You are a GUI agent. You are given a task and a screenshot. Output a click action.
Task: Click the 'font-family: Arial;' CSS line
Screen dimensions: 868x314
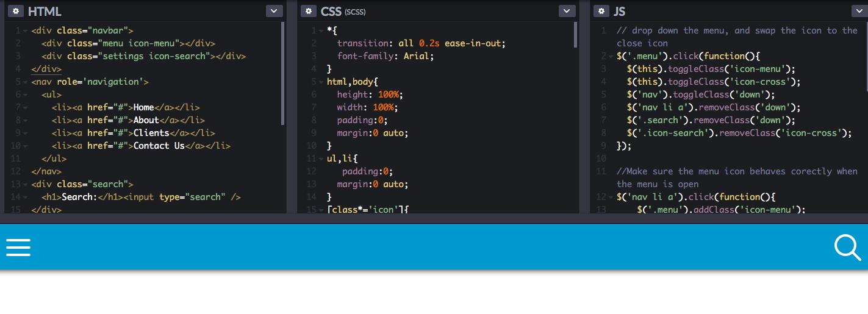point(386,56)
